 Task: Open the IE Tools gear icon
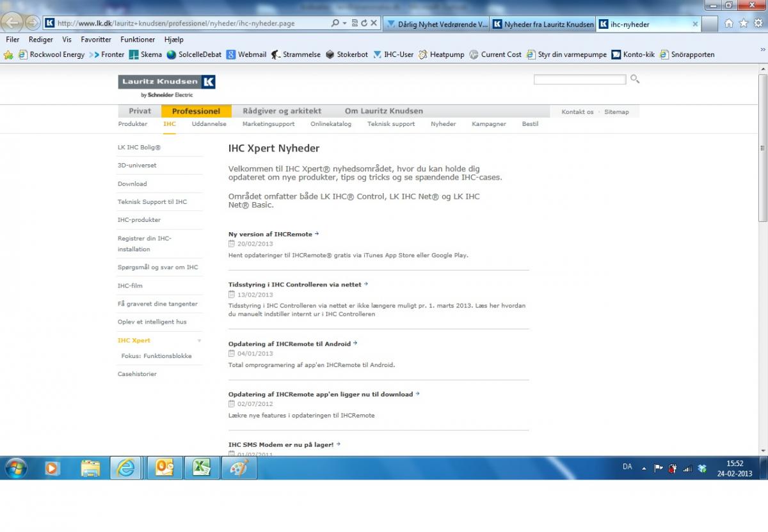click(x=758, y=23)
